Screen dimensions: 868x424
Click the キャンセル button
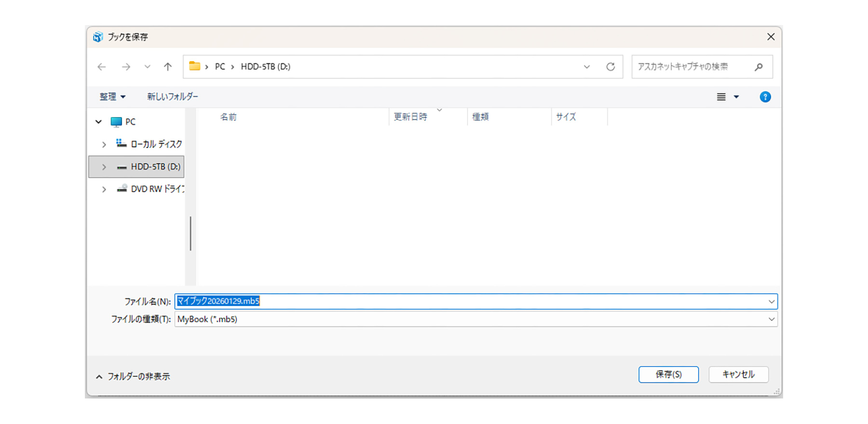[x=738, y=374]
